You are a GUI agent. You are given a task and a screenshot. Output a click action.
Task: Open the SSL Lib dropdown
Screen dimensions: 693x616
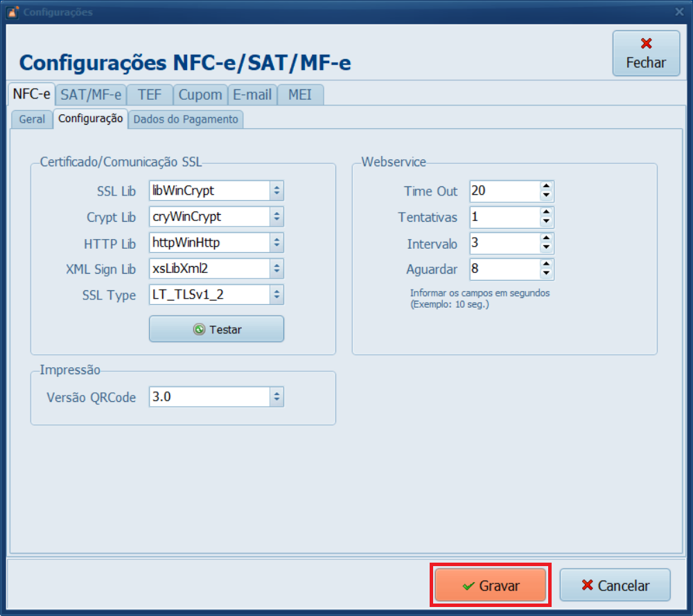click(277, 191)
